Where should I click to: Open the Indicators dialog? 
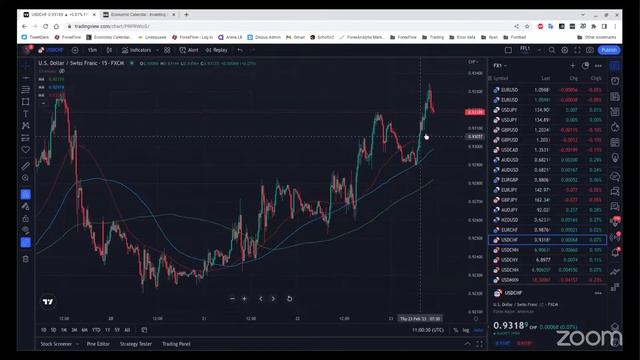(x=136, y=50)
